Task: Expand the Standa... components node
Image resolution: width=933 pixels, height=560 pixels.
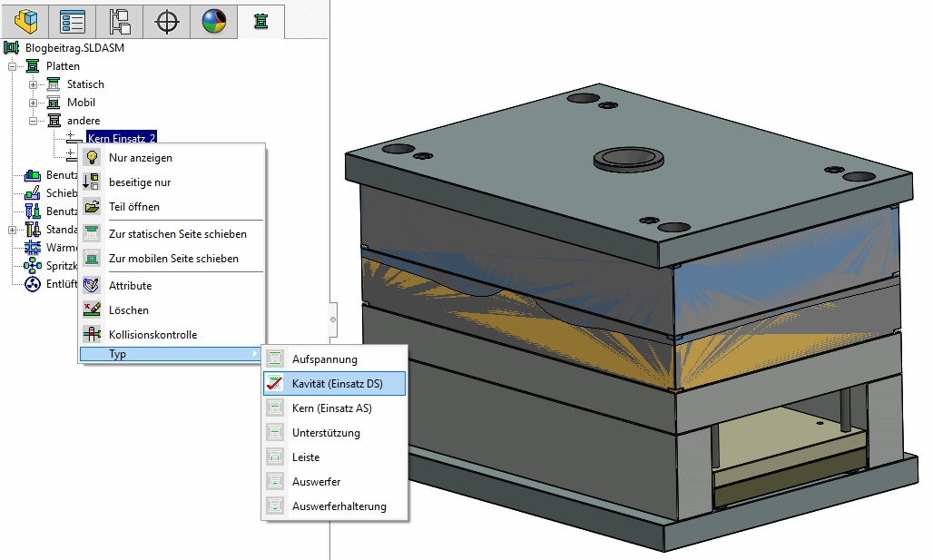Action: [x=12, y=230]
